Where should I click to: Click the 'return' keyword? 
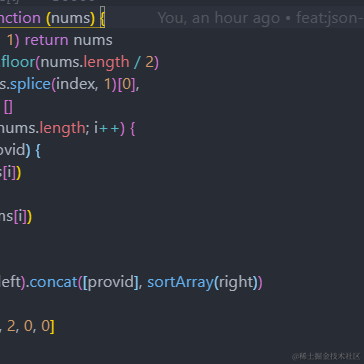click(46, 40)
